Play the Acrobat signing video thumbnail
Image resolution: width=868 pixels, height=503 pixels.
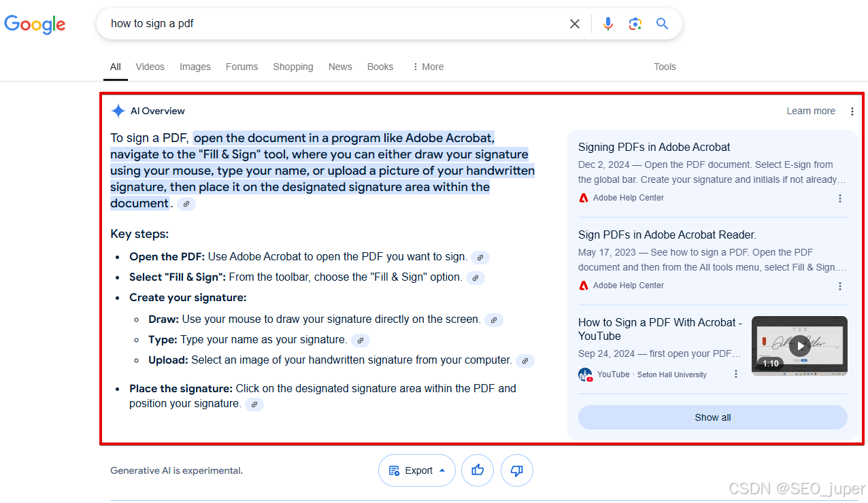(x=799, y=345)
